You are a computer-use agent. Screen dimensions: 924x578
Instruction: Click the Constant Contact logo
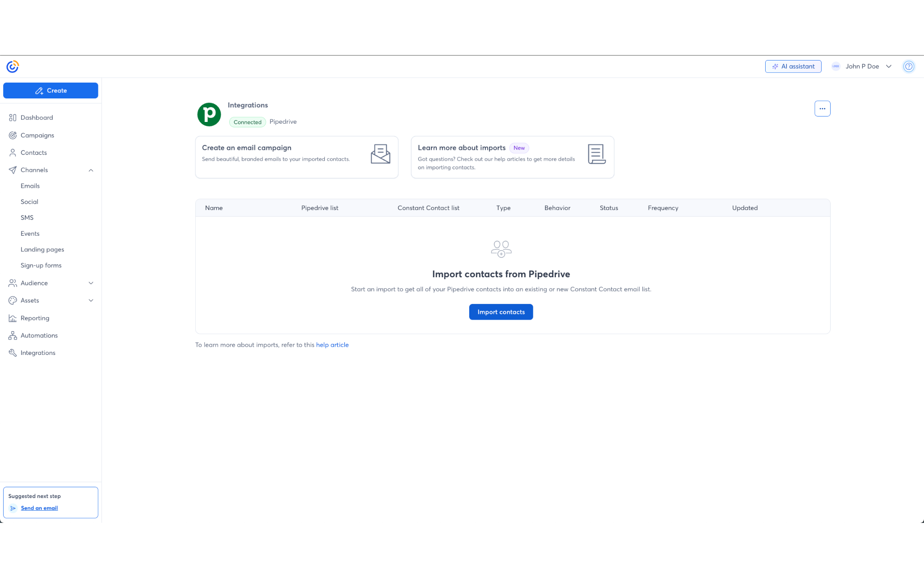[x=12, y=66]
